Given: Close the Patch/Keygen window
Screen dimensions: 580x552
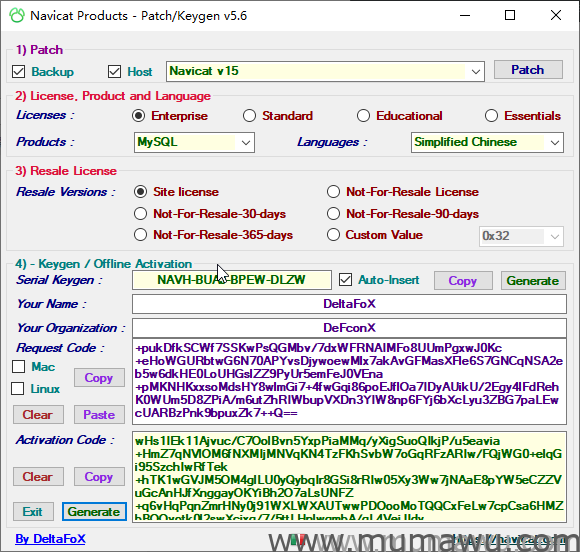Looking at the screenshot, I should pyautogui.click(x=556, y=15).
